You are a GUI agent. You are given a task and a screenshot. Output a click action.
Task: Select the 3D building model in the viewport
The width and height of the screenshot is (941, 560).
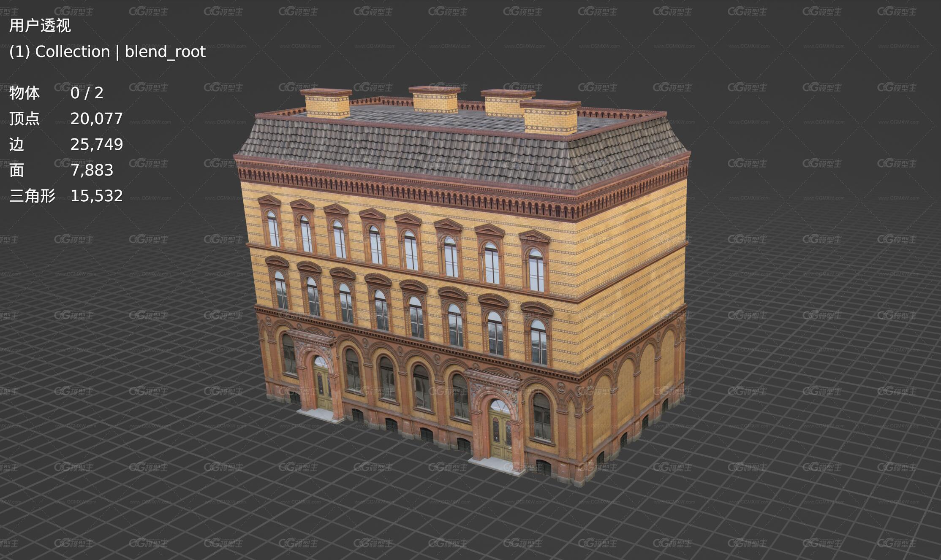click(462, 287)
